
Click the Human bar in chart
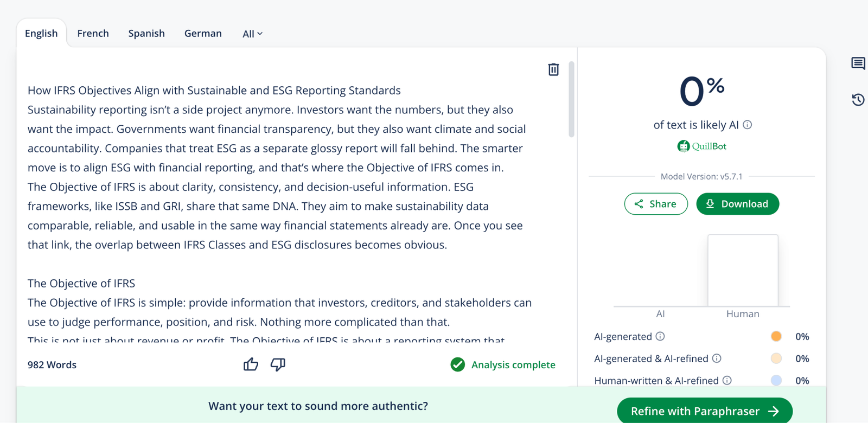pos(743,270)
